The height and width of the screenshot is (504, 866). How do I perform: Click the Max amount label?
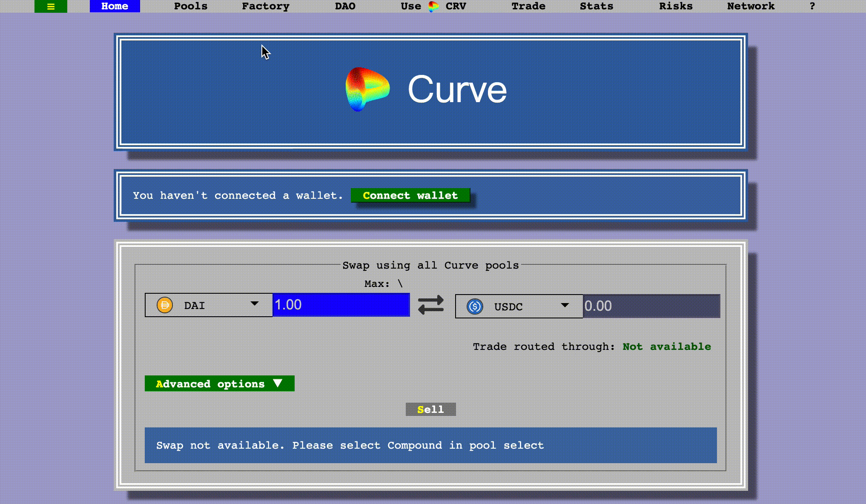point(384,284)
